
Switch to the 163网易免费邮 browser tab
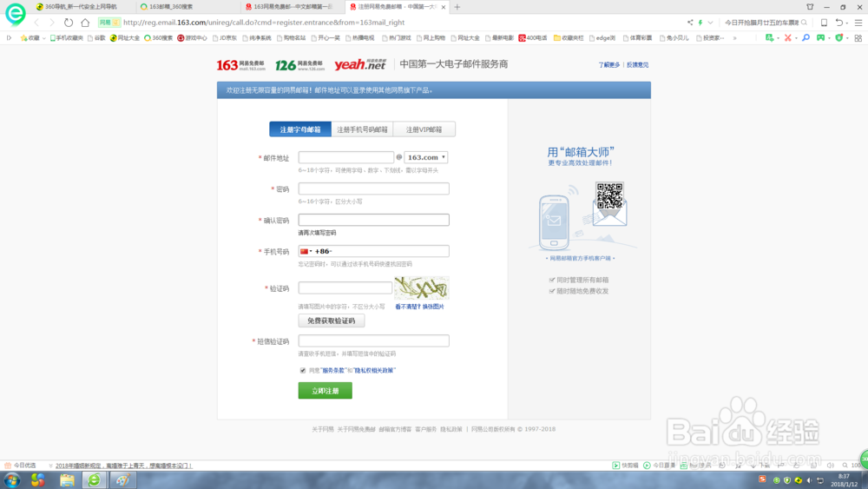[x=293, y=7]
